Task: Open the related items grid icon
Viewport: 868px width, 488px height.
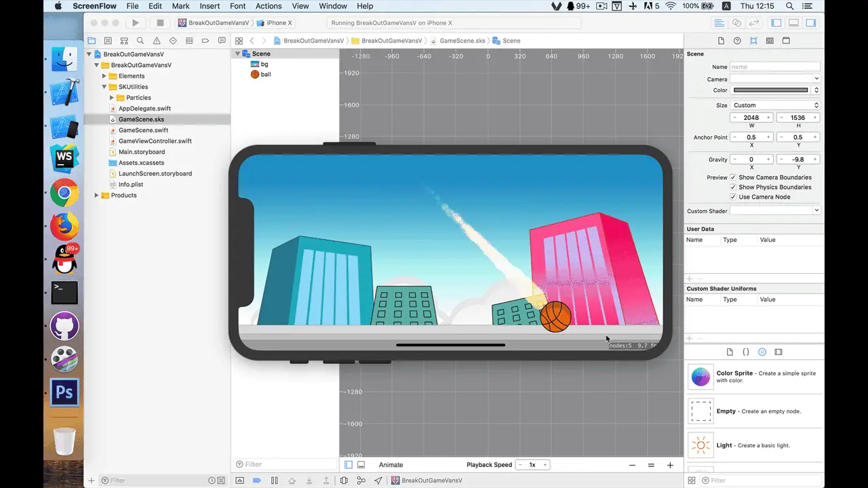Action: pyautogui.click(x=239, y=41)
